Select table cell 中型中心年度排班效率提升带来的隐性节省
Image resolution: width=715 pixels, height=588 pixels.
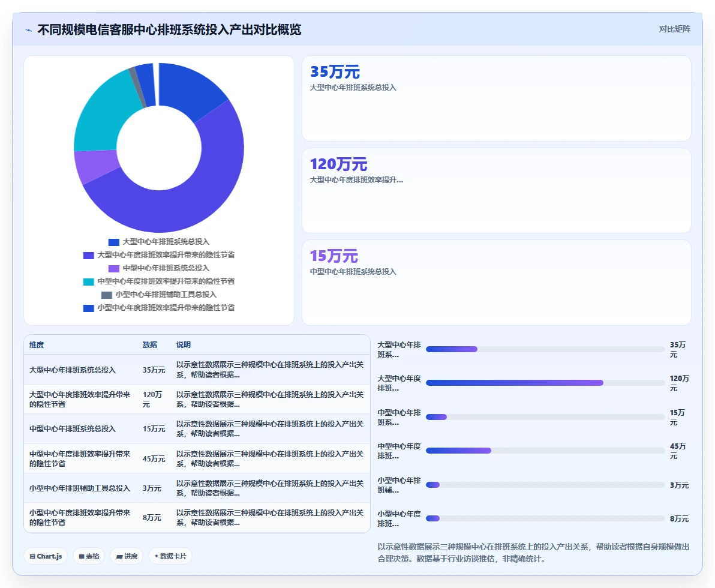[x=80, y=458]
